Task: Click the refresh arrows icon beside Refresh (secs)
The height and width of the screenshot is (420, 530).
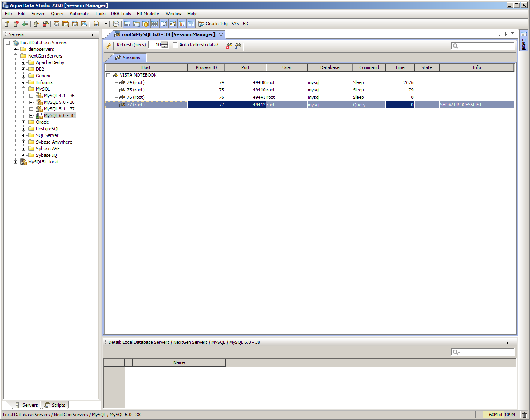Action: point(108,46)
